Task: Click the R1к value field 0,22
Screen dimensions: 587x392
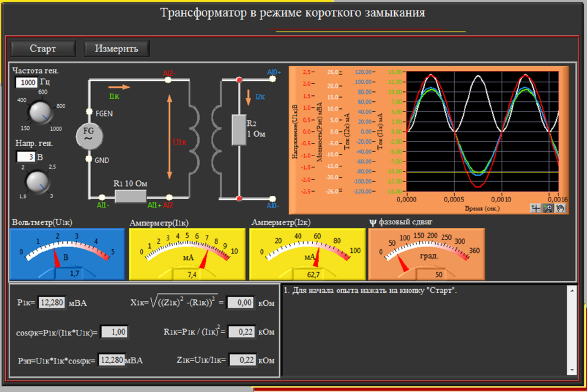Action: [x=242, y=331]
